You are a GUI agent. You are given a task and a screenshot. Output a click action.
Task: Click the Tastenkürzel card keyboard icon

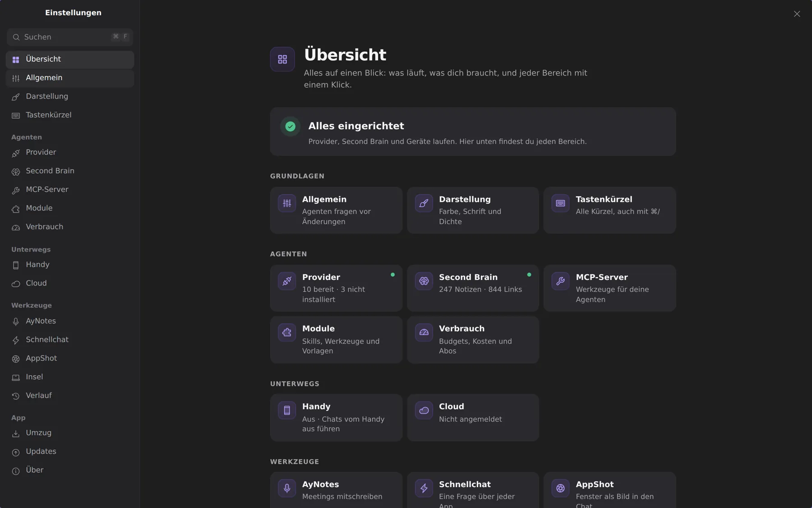click(561, 203)
